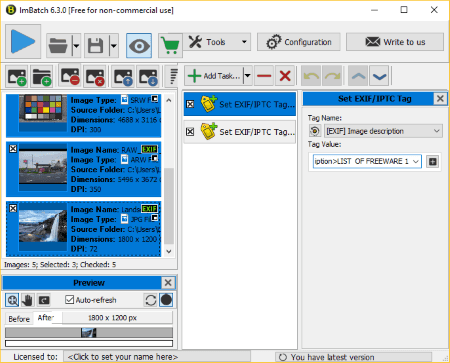Expand the Add Task dropdown arrow
This screenshot has height=363, width=450.
248,76
